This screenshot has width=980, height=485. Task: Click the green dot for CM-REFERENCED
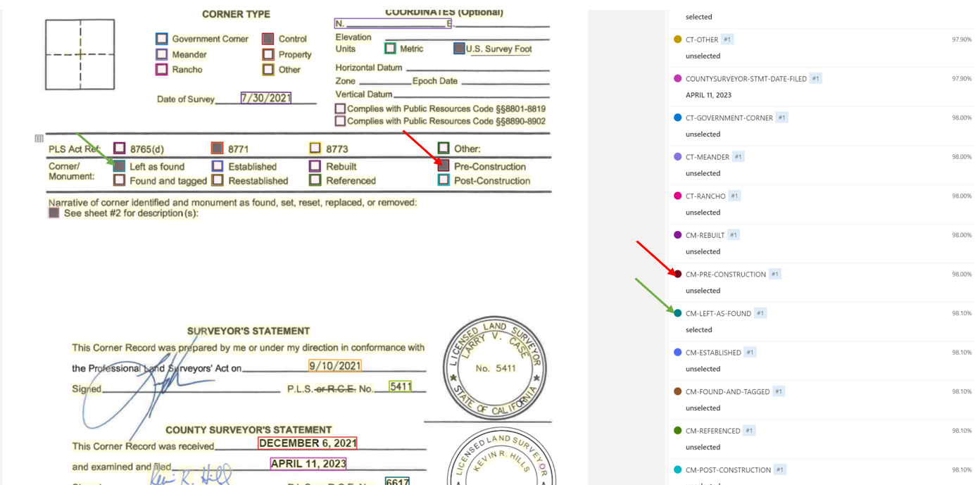click(x=677, y=430)
